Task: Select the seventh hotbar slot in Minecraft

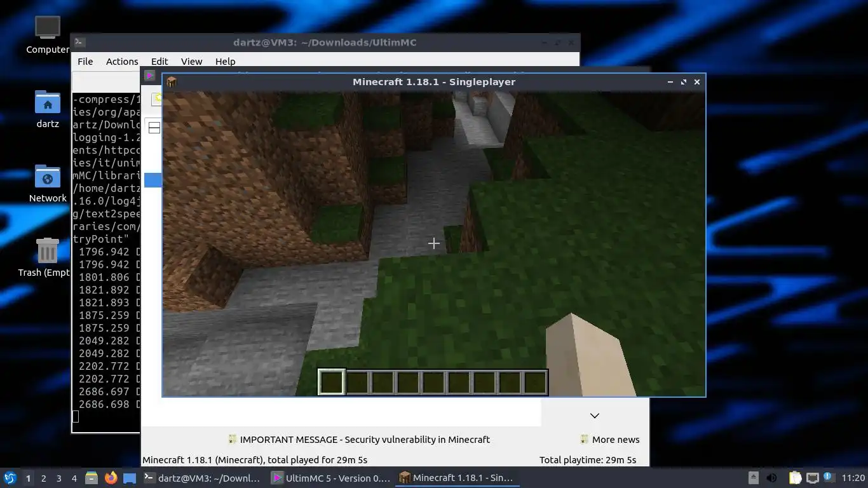Action: coord(484,383)
